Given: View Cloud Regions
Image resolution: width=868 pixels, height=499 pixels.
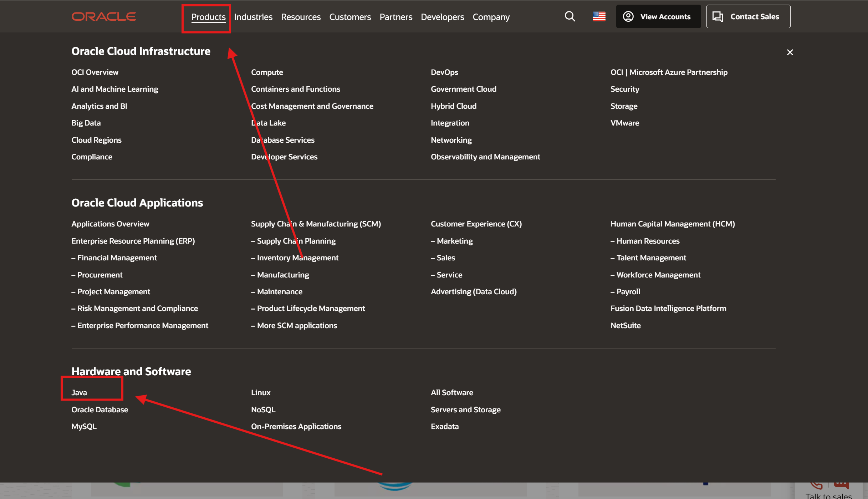Looking at the screenshot, I should pos(96,140).
